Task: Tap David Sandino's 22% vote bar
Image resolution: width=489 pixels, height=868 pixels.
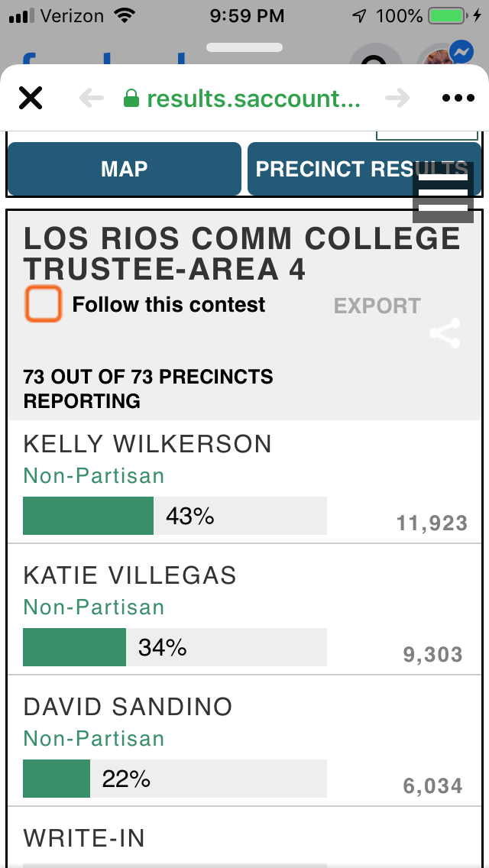Action: tap(175, 779)
